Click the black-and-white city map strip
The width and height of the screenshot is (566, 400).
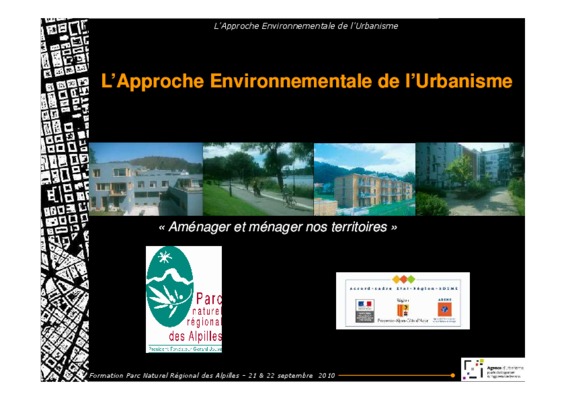click(65, 200)
